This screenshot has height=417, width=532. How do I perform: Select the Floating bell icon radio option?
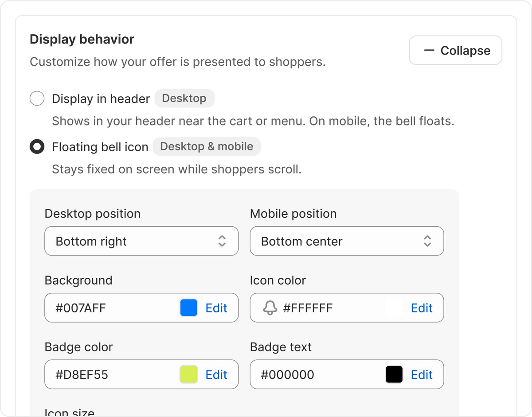coord(37,146)
